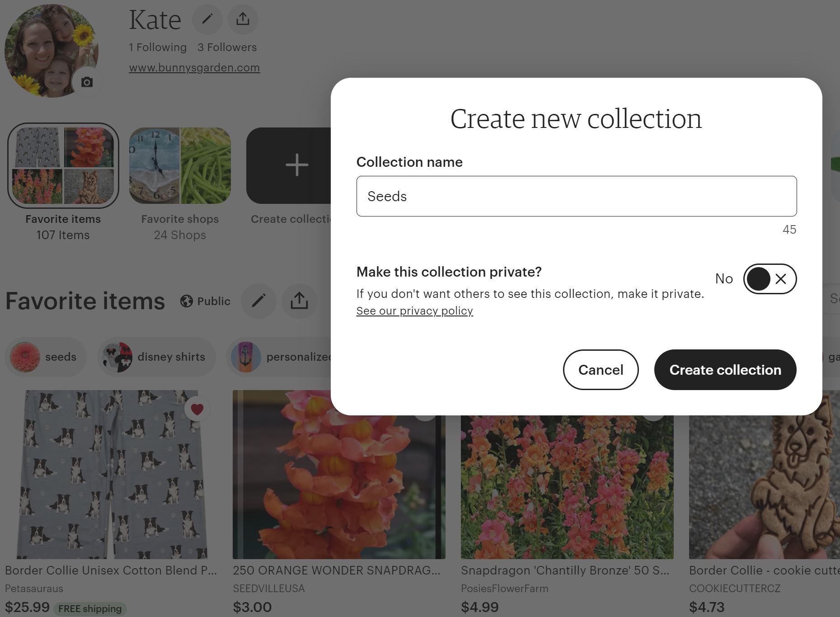Click the FREE shipping badge
The height and width of the screenshot is (617, 840).
[90, 609]
